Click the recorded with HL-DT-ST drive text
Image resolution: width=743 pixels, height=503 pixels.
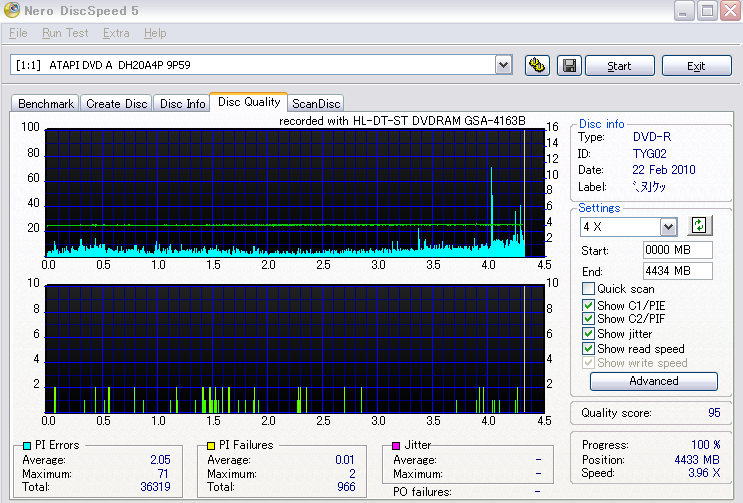402,121
